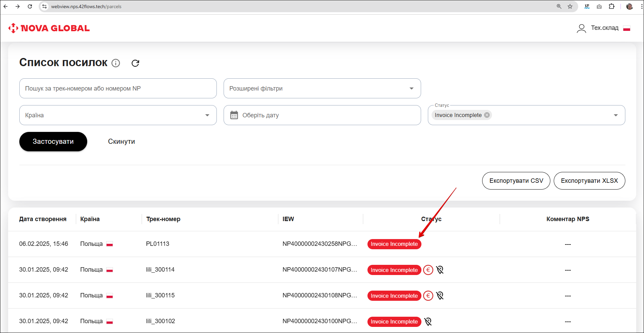This screenshot has width=644, height=333.
Task: Open the user profile icon
Action: 581,28
